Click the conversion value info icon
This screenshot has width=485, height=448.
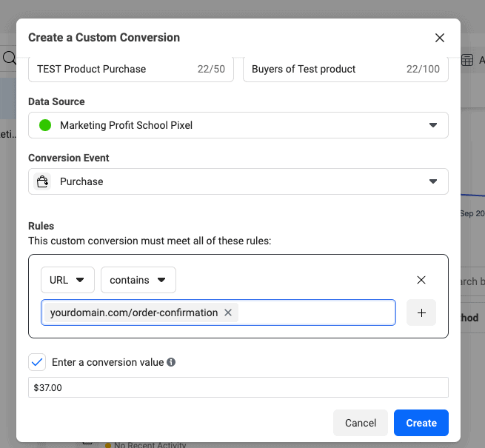coord(171,363)
